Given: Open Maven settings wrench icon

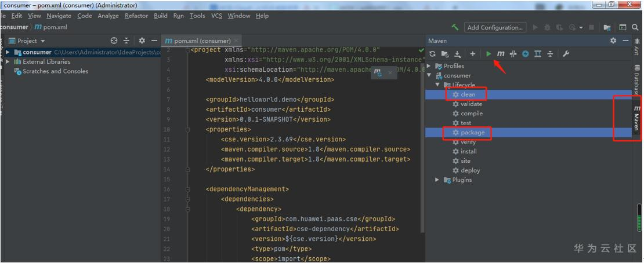Looking at the screenshot, I should (566, 54).
